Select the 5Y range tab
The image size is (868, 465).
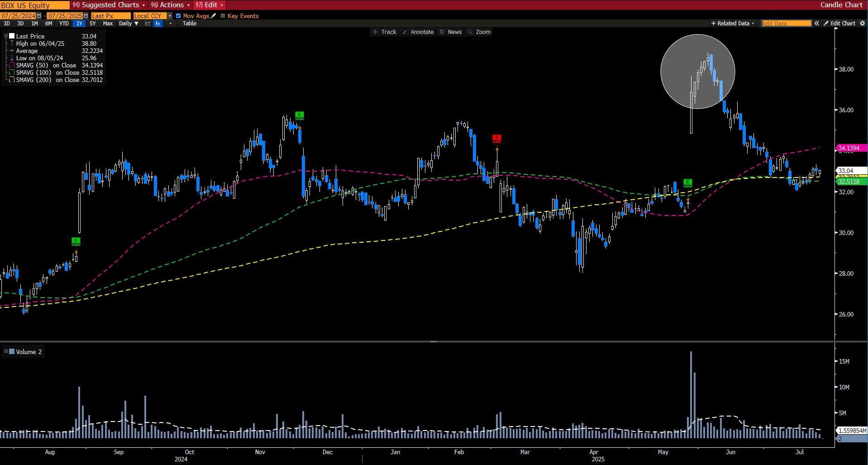[93, 24]
